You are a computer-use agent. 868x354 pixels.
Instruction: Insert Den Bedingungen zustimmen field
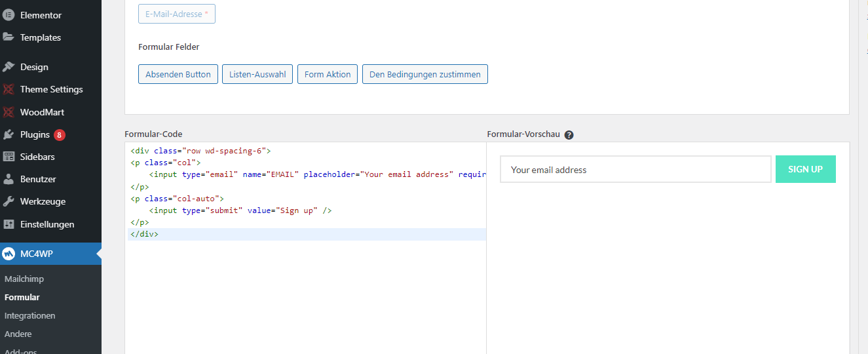pos(425,74)
